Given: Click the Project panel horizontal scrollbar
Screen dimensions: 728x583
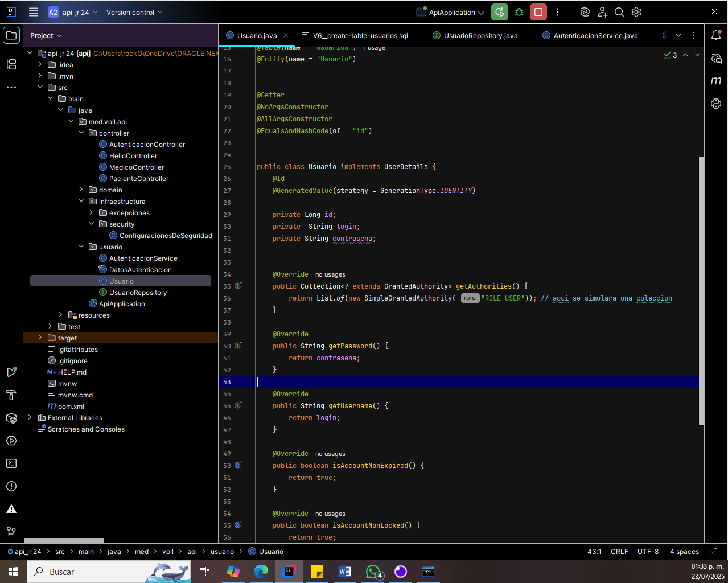Looking at the screenshot, I should tap(64, 540).
